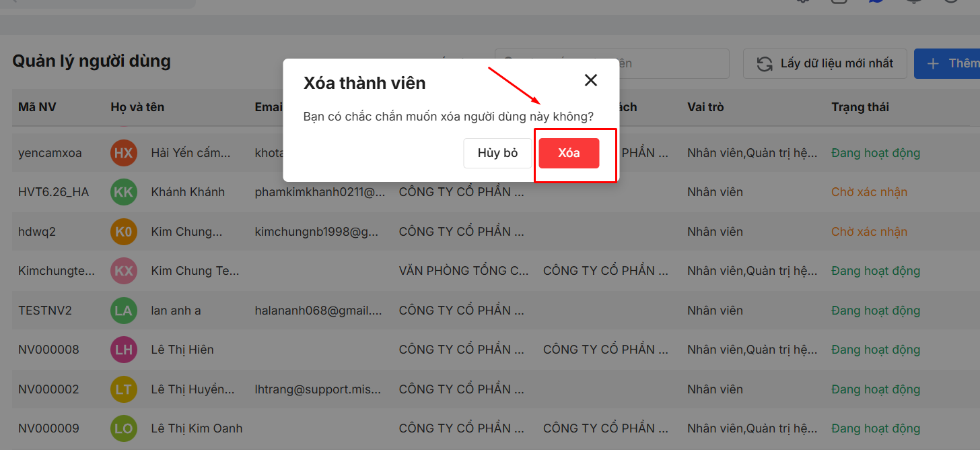Click Chờ xác nhận status for Khánh Khánh
The height and width of the screenshot is (450, 980).
tap(869, 192)
